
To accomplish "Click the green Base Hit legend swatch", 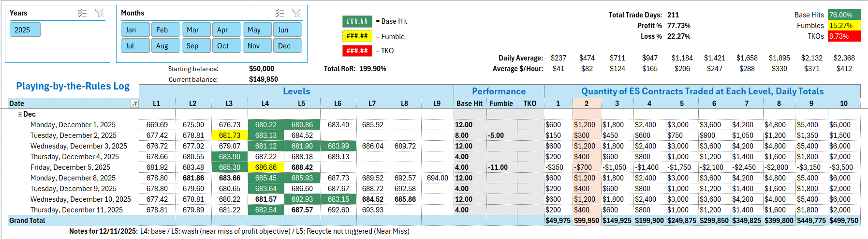I will tap(357, 21).
